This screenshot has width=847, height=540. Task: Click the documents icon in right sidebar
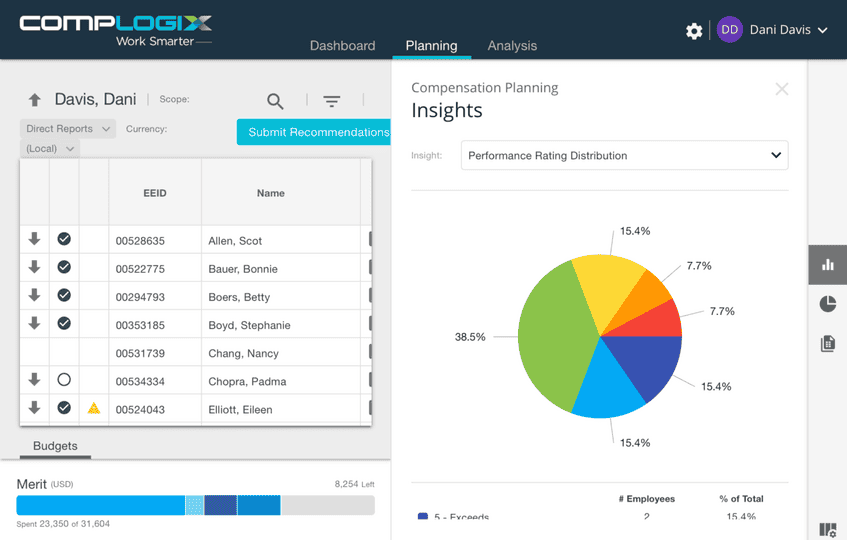[x=827, y=343]
